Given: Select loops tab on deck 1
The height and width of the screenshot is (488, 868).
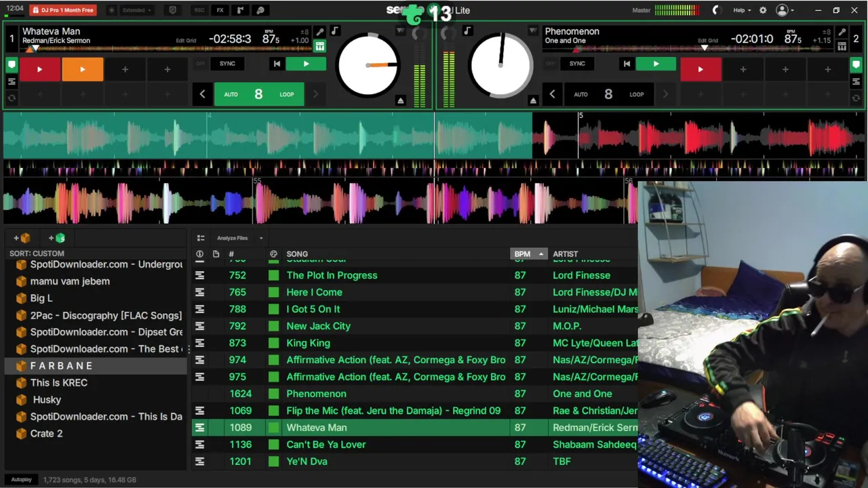Looking at the screenshot, I should pos(12,98).
